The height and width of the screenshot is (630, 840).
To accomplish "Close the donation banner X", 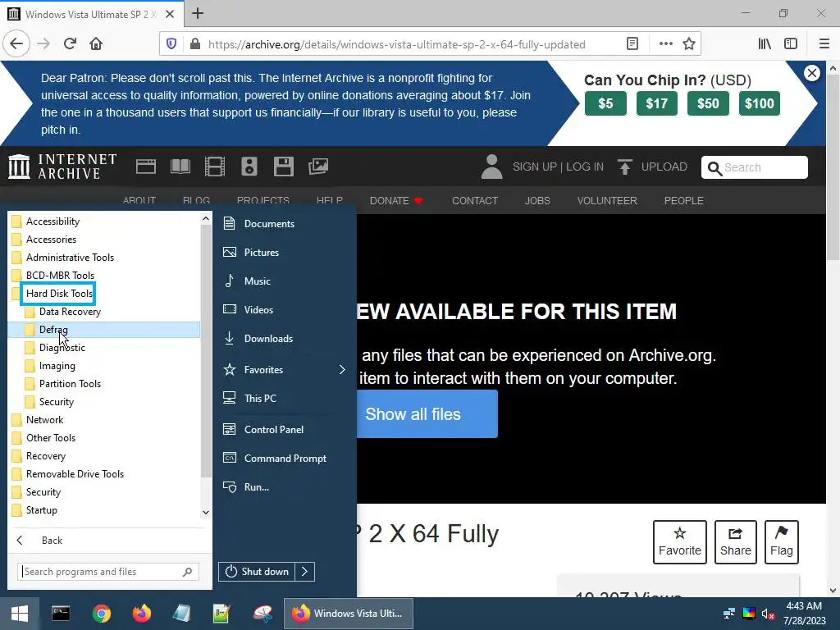I will pos(812,73).
